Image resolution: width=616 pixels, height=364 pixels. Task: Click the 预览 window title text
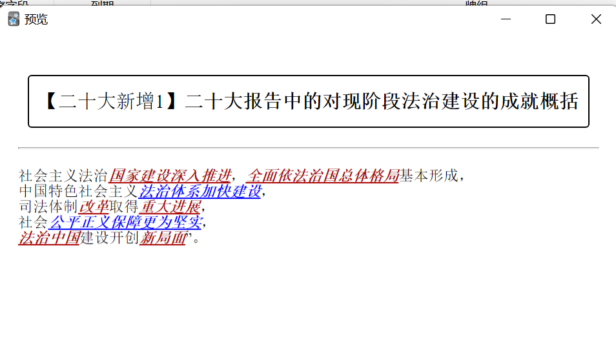coord(36,19)
